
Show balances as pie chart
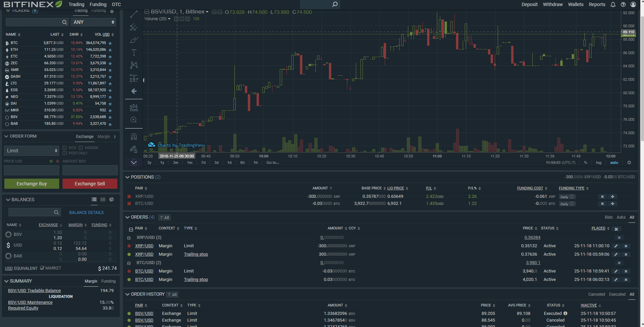click(x=112, y=199)
